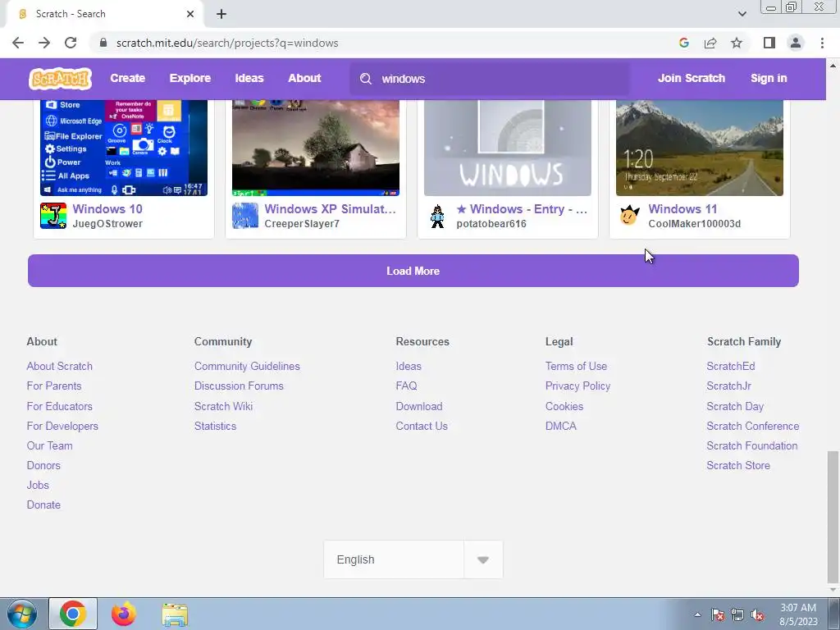Open JuegOStrower's avatar

(53, 216)
